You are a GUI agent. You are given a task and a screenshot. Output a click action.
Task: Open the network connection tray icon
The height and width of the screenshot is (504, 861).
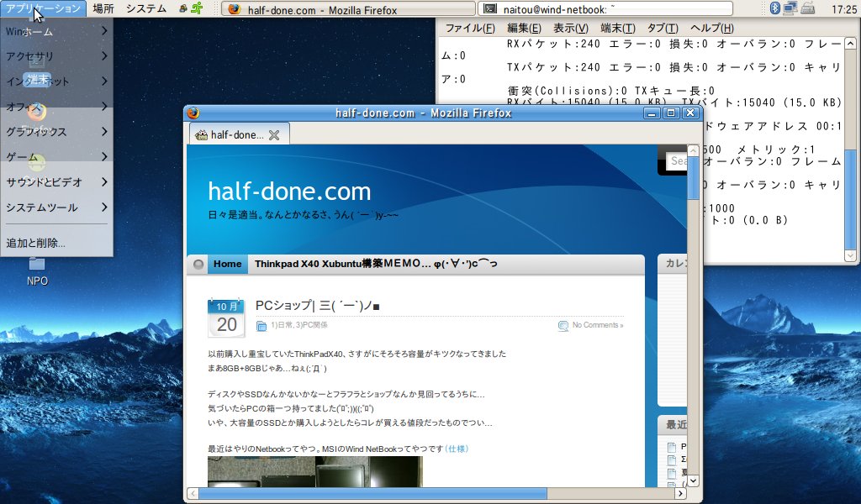[790, 8]
